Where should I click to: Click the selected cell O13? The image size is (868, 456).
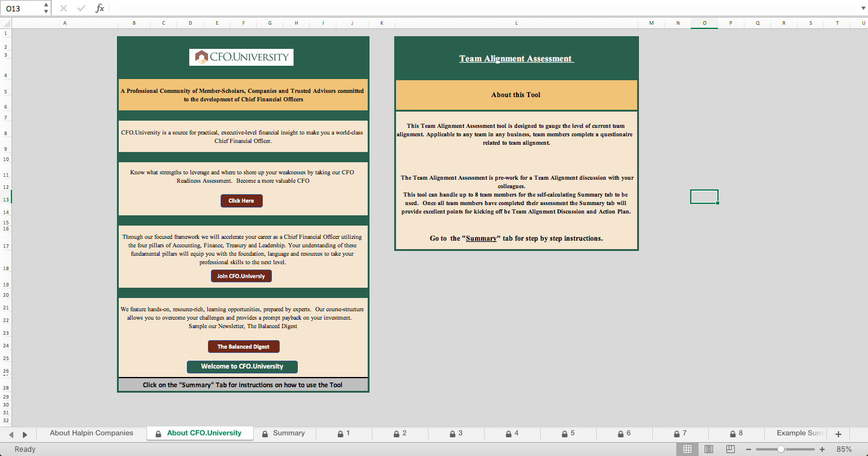pyautogui.click(x=704, y=197)
